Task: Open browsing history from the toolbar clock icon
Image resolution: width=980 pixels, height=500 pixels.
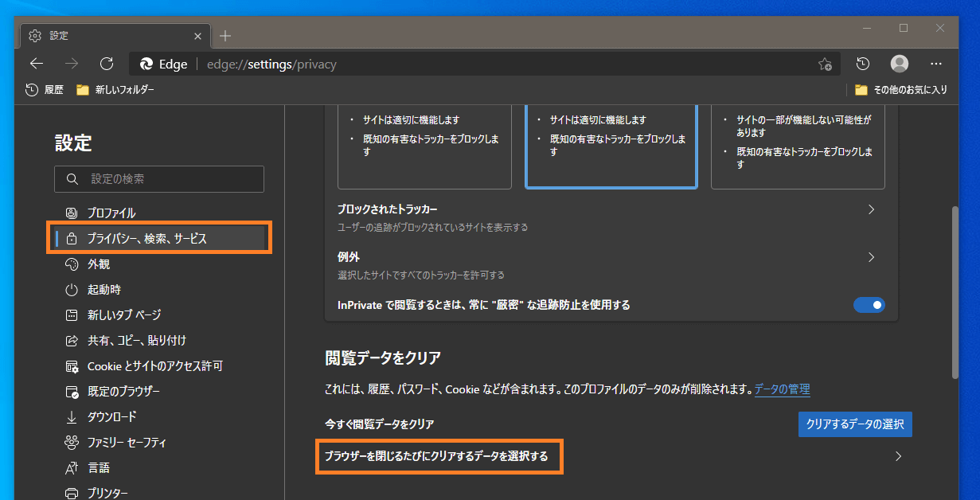Action: click(x=861, y=64)
